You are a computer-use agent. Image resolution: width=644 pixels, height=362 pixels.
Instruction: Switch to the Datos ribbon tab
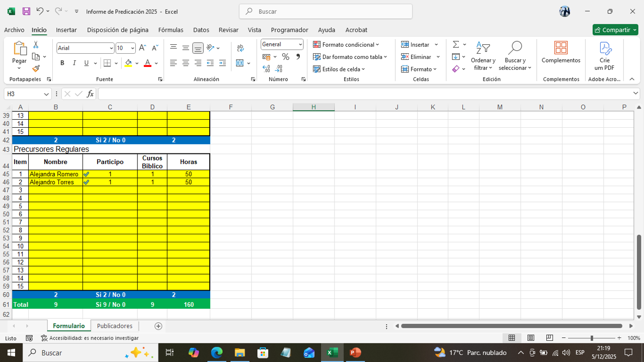click(x=201, y=30)
